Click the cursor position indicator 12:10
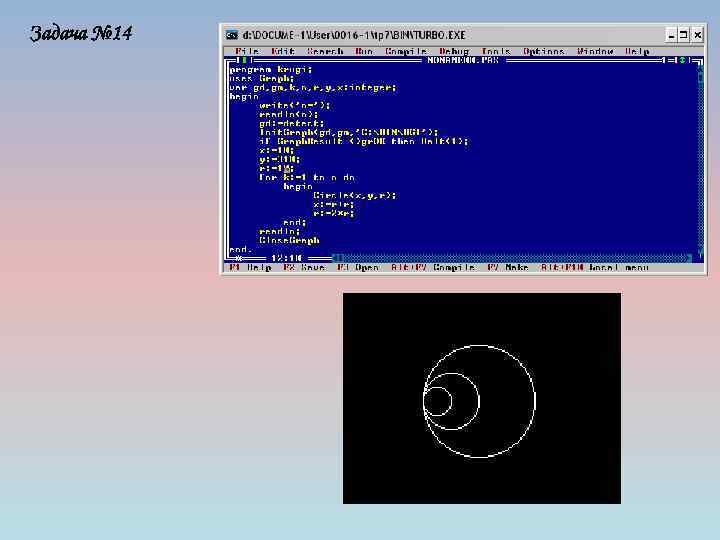720x540 pixels. pyautogui.click(x=287, y=258)
